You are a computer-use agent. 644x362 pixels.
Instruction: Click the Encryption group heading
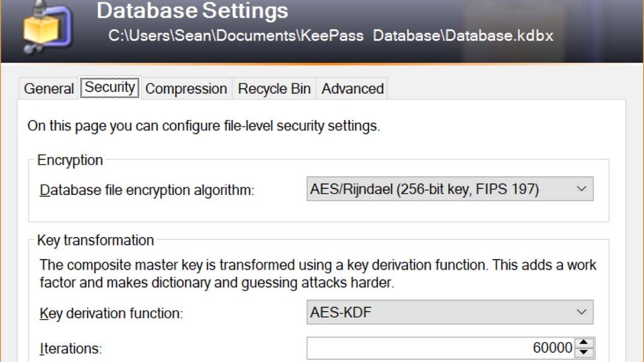click(70, 160)
